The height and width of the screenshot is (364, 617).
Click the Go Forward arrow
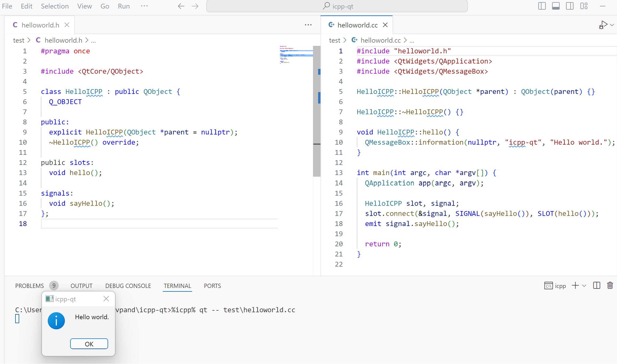[195, 6]
